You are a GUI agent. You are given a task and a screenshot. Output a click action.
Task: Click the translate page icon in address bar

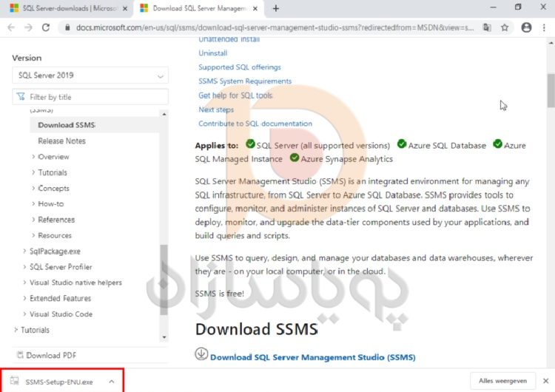487,27
